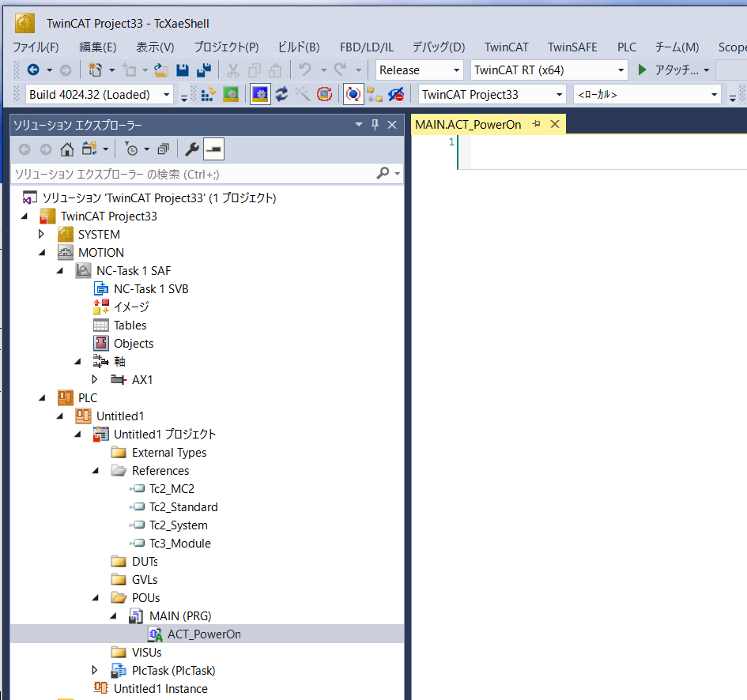747x700 pixels.
Task: Pin the Solution Explorer panel
Action: pos(375,125)
